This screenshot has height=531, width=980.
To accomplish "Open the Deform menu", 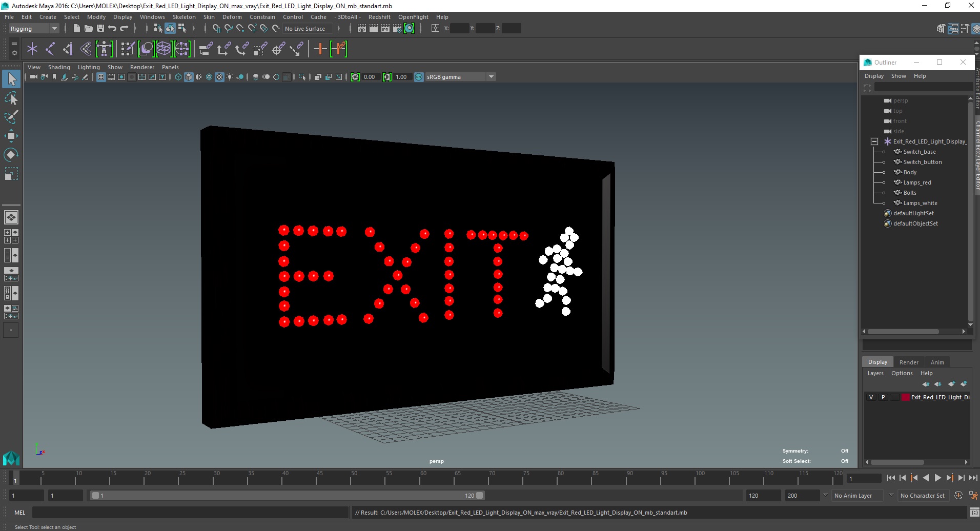I will pos(232,17).
